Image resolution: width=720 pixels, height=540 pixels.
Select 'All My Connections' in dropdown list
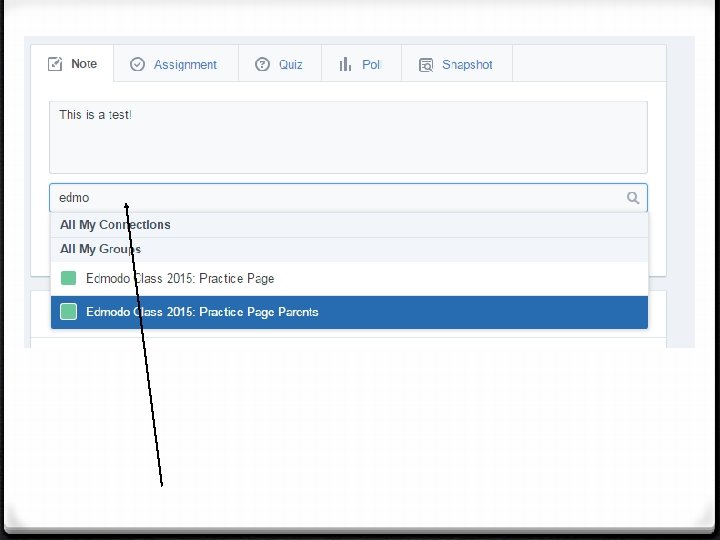coord(349,225)
